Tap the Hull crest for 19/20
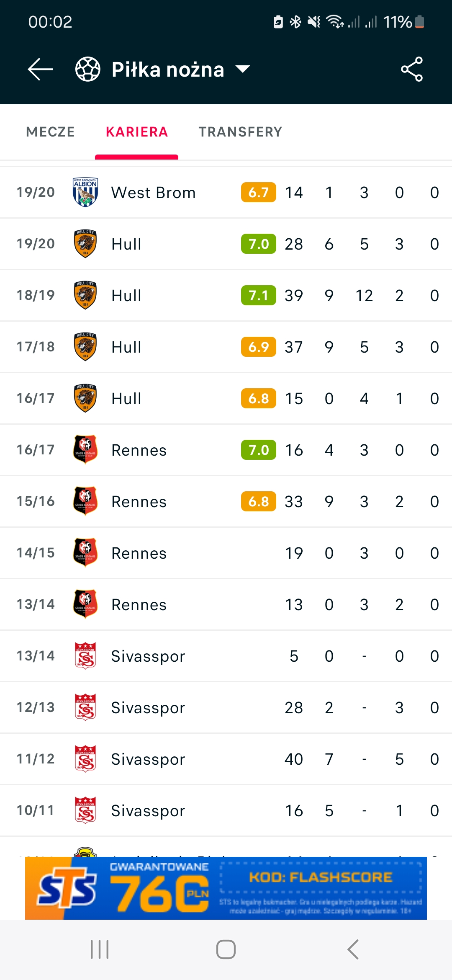 coord(85,244)
